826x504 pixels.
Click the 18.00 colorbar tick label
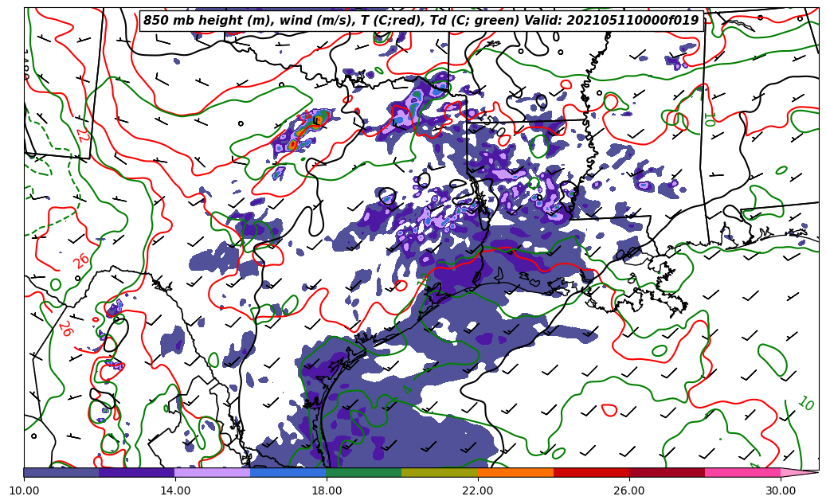point(327,490)
